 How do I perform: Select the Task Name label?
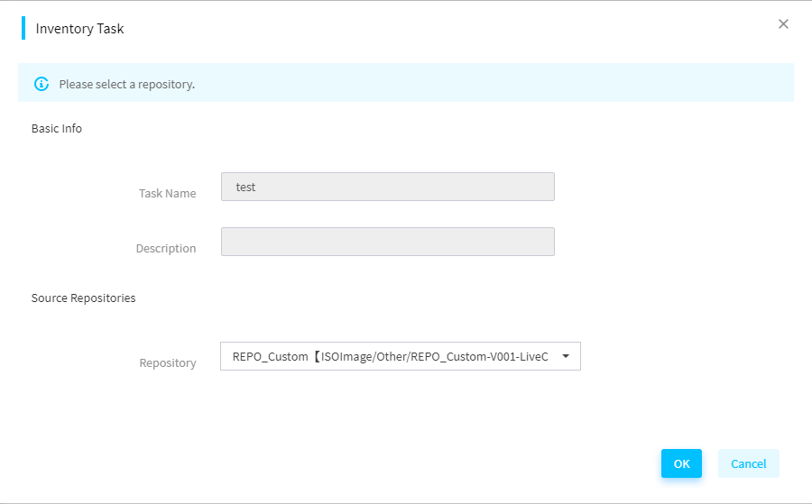point(167,194)
